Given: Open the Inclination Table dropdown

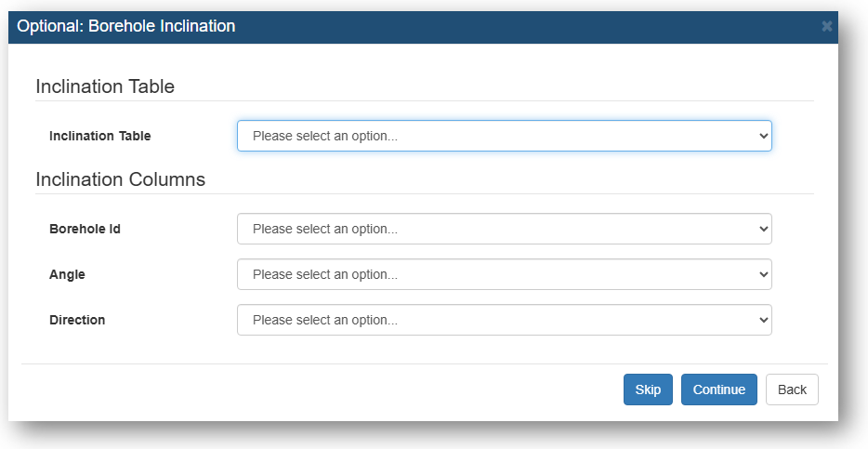Looking at the screenshot, I should [505, 136].
